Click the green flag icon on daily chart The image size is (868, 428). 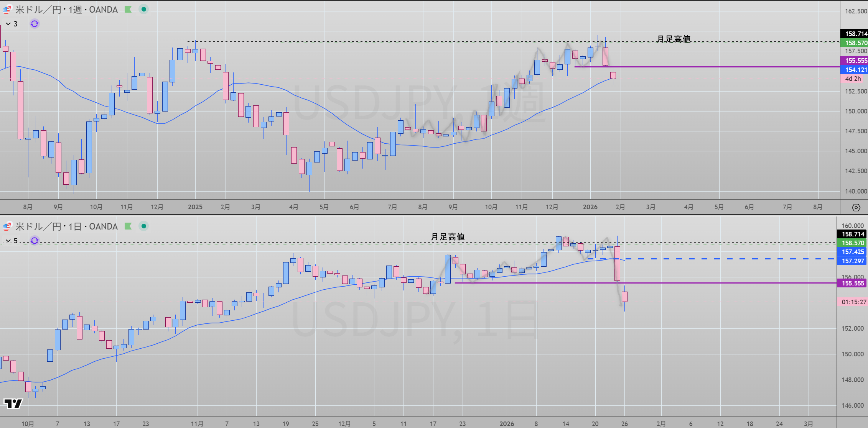tap(128, 226)
